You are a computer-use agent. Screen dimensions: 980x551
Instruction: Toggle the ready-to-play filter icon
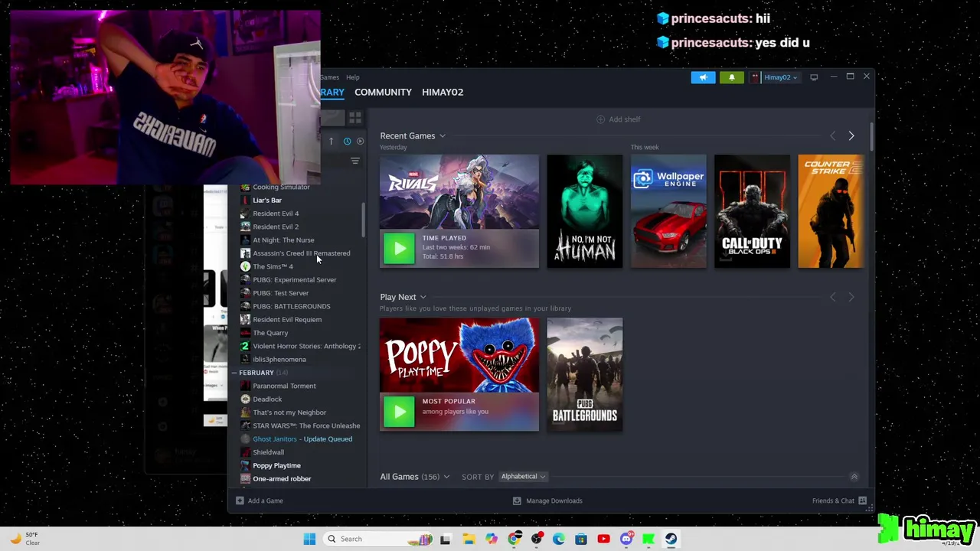[360, 141]
